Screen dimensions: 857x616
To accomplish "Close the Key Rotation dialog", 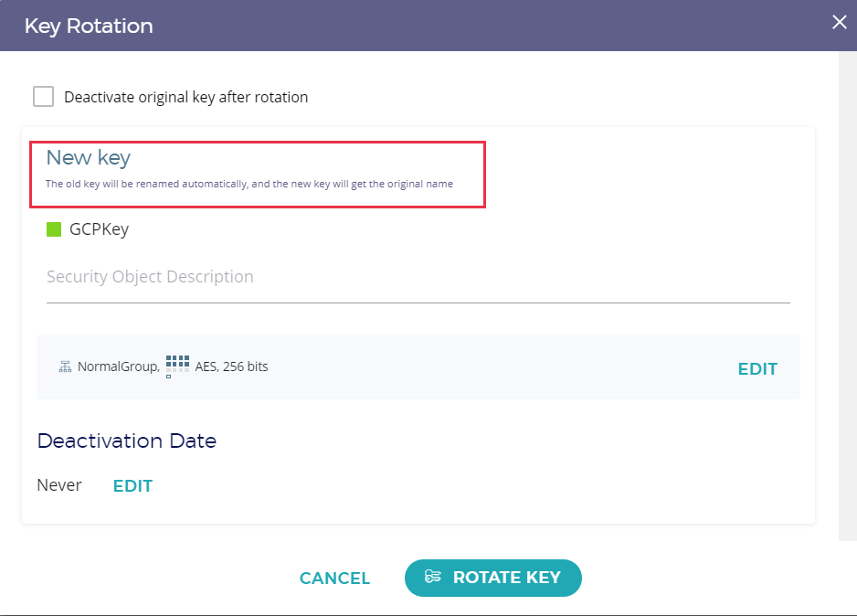I will coord(839,23).
